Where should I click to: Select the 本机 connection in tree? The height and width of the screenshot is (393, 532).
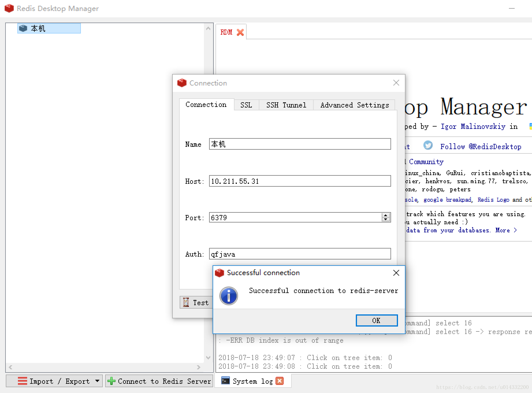coord(49,28)
